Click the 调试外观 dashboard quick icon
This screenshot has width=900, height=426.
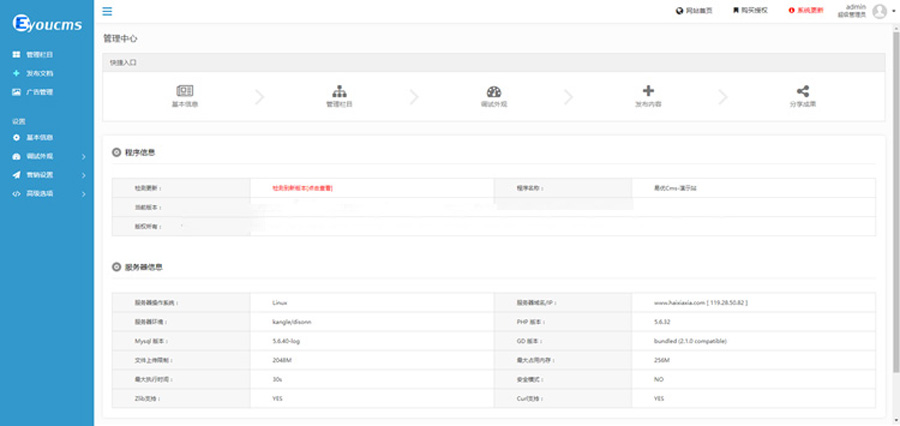pos(494,91)
